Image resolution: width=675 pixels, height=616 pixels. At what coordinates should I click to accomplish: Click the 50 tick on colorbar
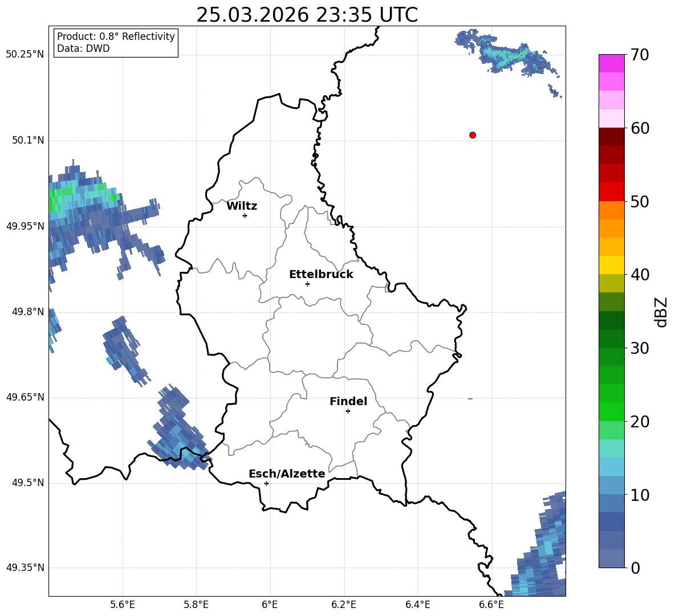pos(639,201)
